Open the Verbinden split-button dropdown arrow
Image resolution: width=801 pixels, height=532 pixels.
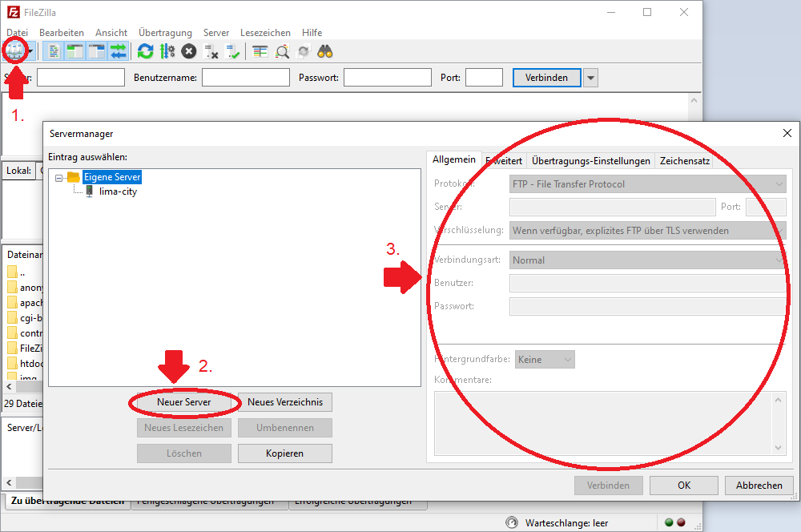tap(590, 78)
